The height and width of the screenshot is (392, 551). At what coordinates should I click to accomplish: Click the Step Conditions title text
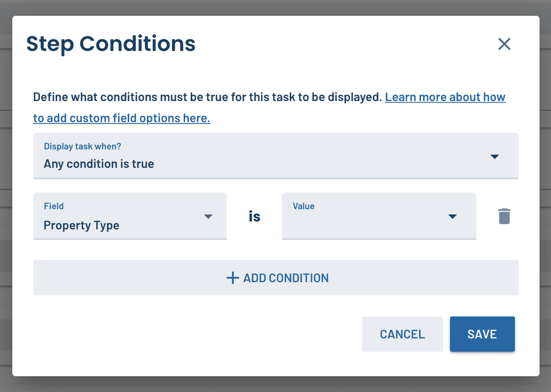[x=110, y=44]
